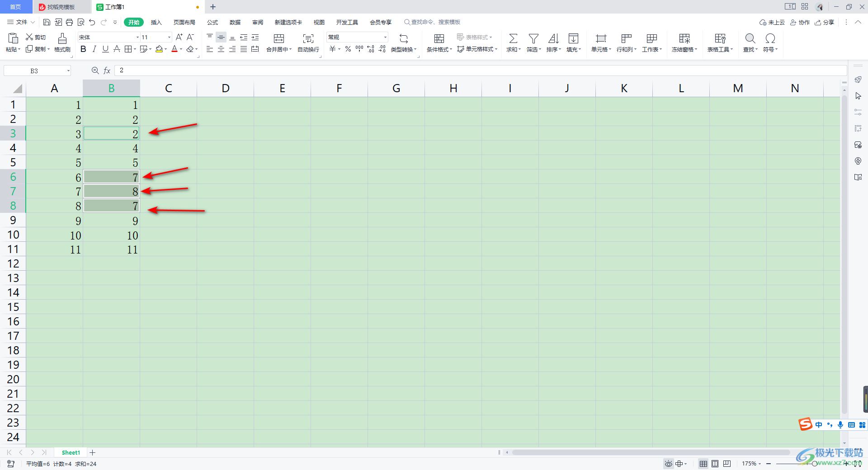This screenshot has width=868, height=470.
Task: Expand the Rows and Columns (行和列) dropdown
Action: [x=626, y=49]
